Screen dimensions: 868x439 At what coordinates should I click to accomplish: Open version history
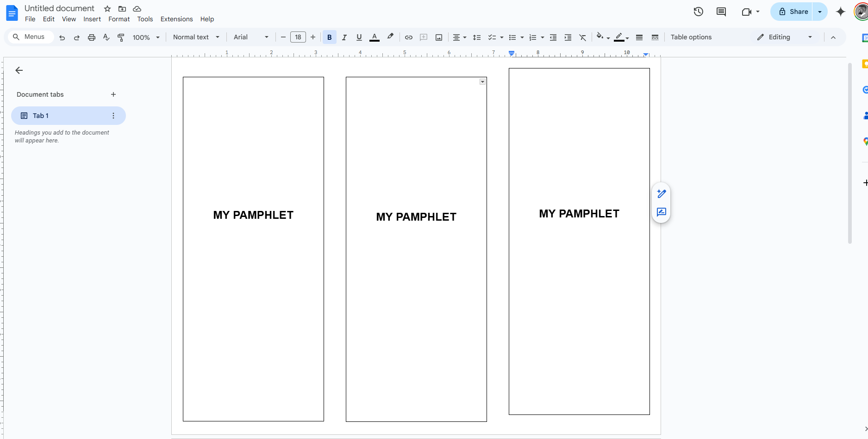click(x=698, y=12)
